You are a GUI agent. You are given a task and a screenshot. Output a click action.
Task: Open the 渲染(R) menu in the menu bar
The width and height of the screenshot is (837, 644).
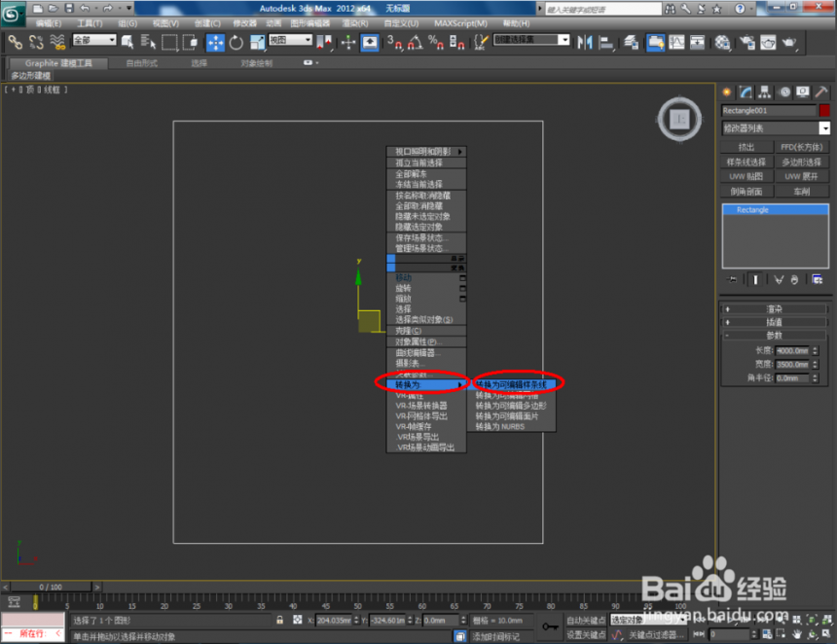(355, 23)
